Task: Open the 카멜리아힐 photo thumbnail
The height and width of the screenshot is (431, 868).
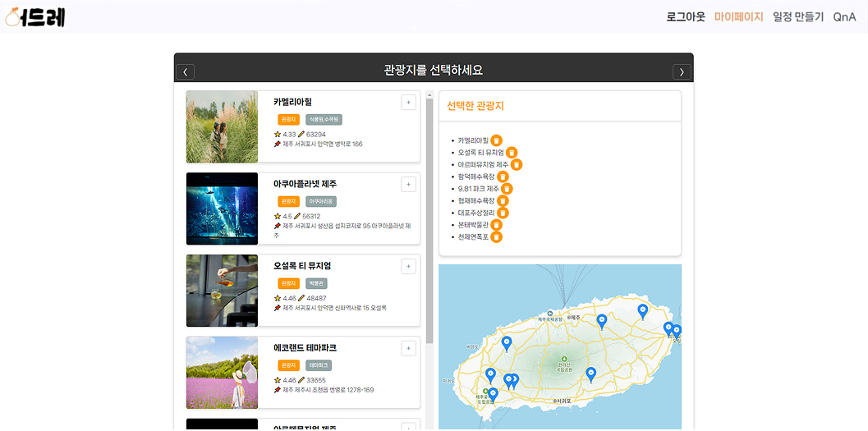Action: 222,126
